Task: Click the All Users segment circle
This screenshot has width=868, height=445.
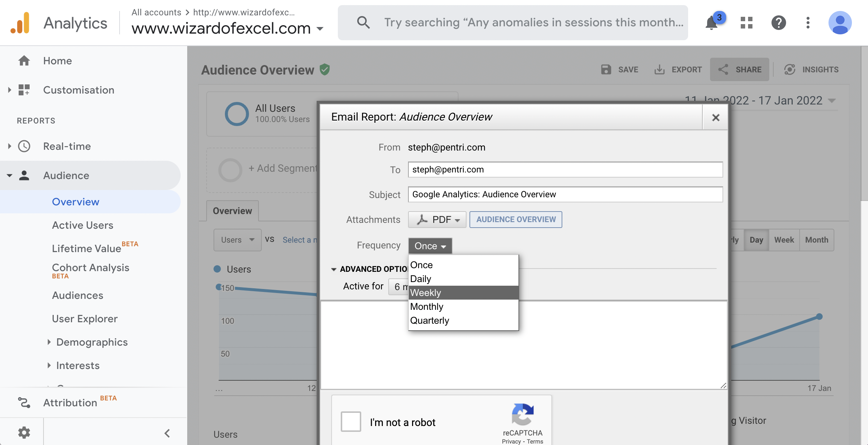Action: click(237, 114)
